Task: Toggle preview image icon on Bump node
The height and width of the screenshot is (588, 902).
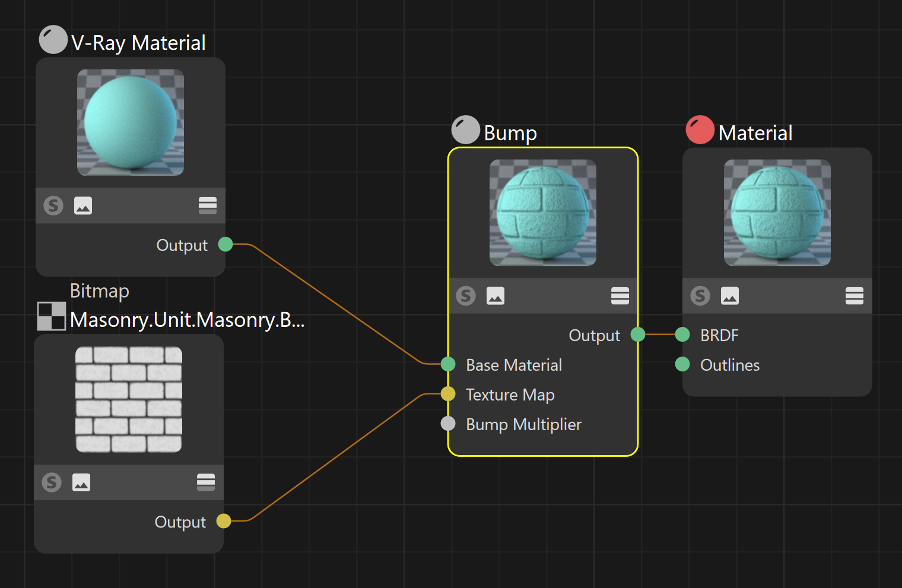Action: point(496,295)
